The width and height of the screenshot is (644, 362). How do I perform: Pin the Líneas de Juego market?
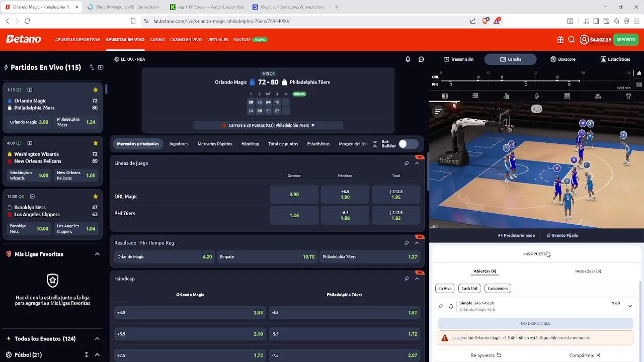point(407,163)
